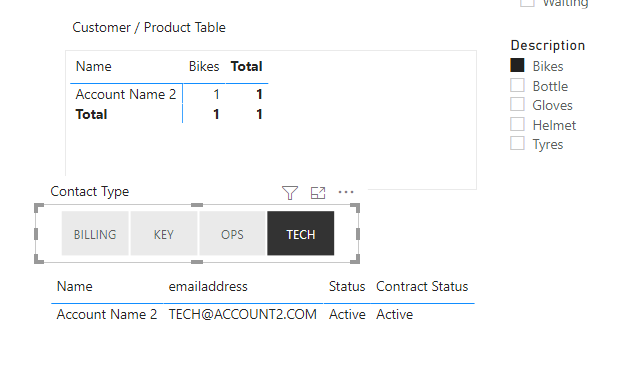
Task: Deselect the TECH slicer button
Action: click(x=301, y=234)
